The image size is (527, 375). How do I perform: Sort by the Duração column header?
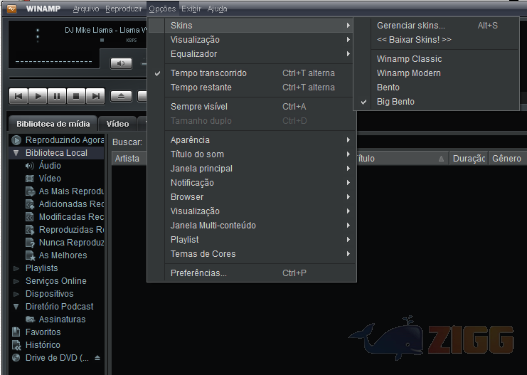pos(469,158)
